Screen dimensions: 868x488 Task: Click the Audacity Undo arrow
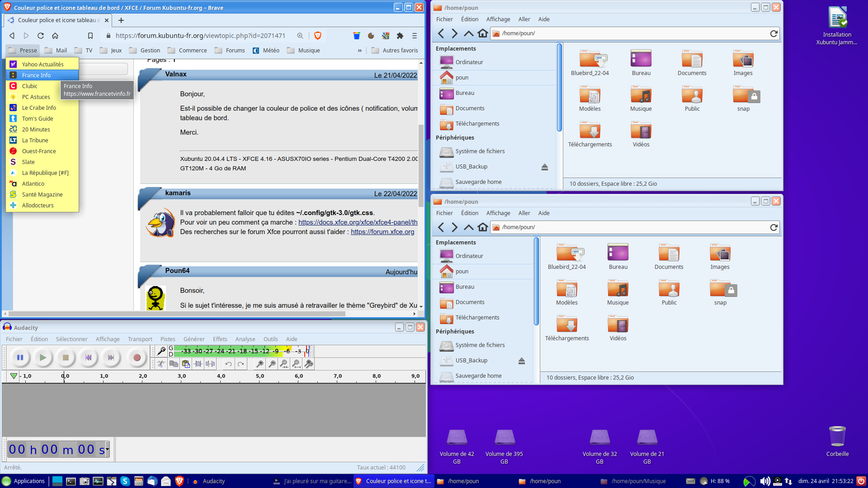coord(228,364)
